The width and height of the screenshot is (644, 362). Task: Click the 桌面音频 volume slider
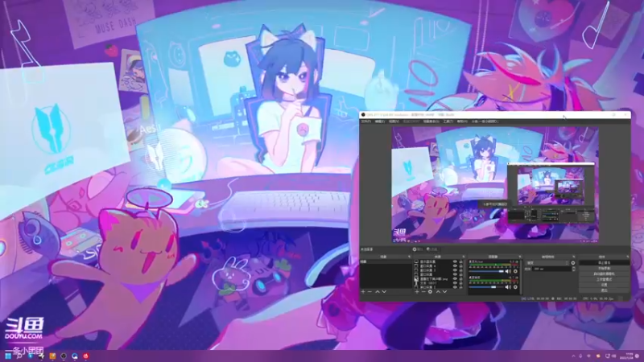(486, 287)
